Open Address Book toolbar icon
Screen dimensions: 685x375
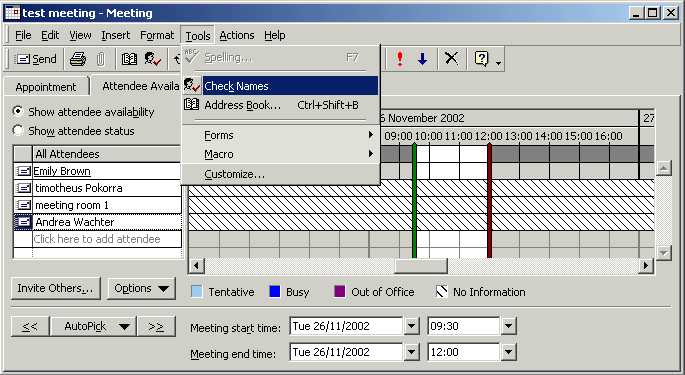tap(129, 59)
